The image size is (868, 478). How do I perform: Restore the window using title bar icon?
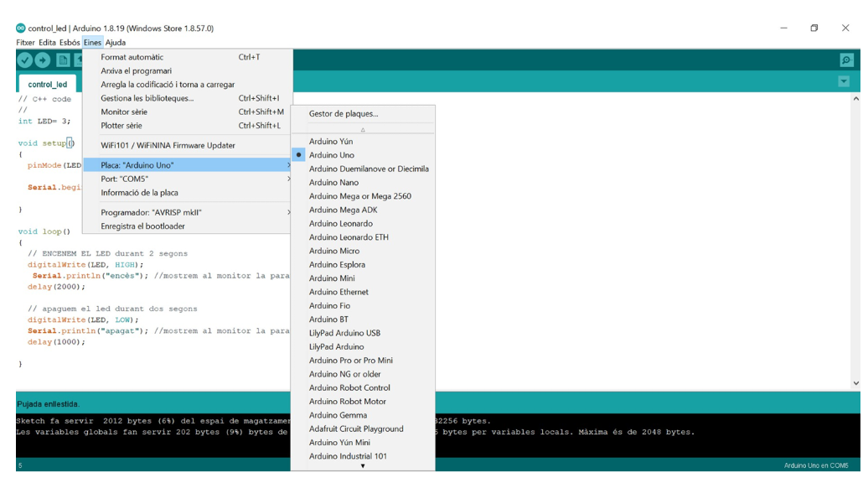coord(814,28)
